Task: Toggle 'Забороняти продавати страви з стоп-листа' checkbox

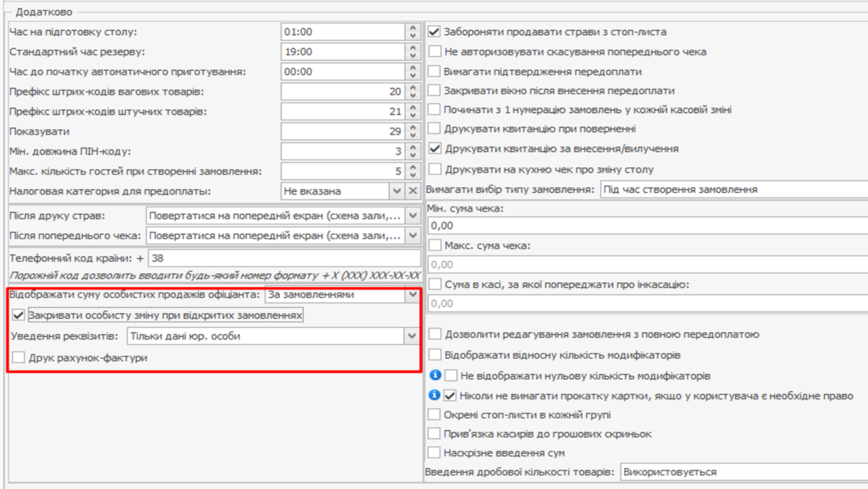Action: click(435, 32)
